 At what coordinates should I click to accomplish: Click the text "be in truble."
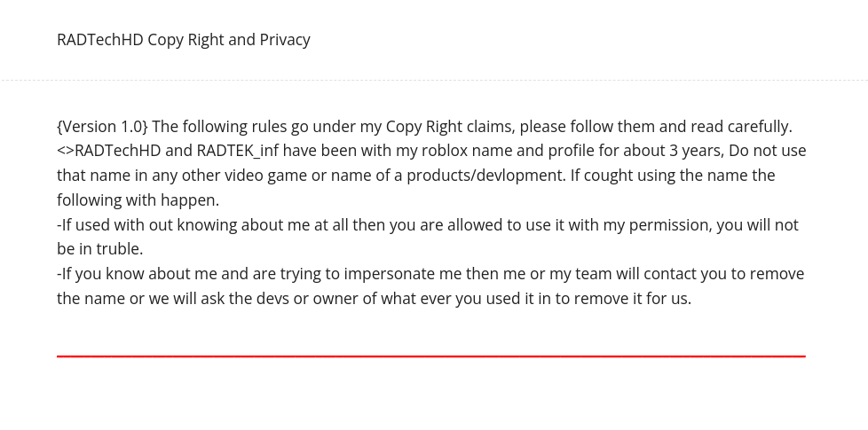coord(99,249)
